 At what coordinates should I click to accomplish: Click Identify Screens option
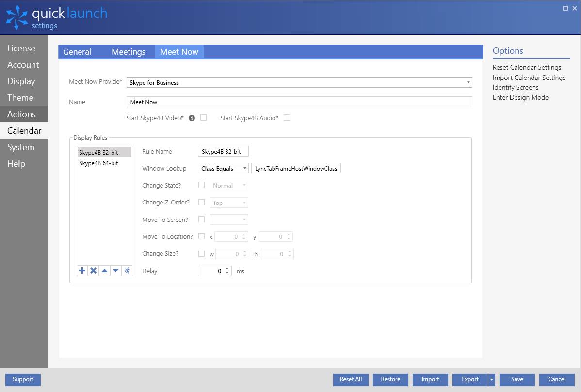point(516,87)
